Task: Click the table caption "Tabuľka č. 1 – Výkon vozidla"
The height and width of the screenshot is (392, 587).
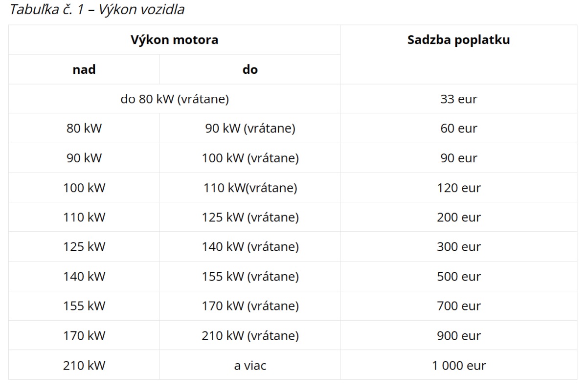Action: pos(97,10)
